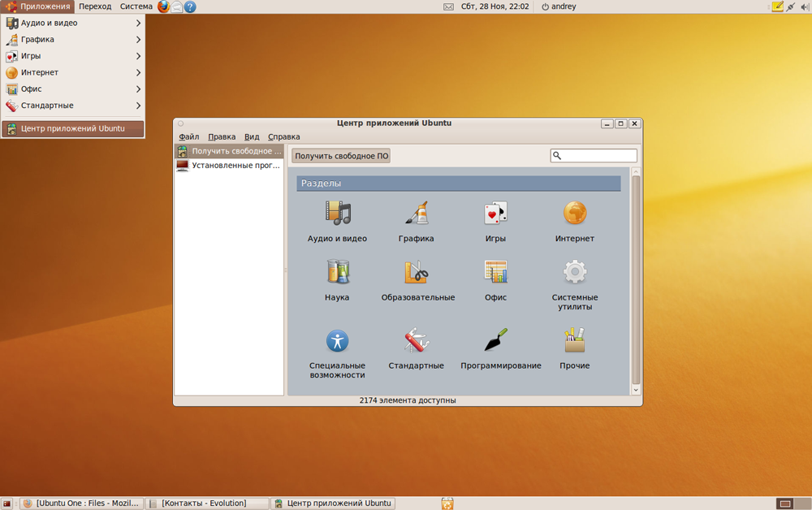Click the search field in software center
Screen dimensions: 812x510
pyautogui.click(x=598, y=156)
